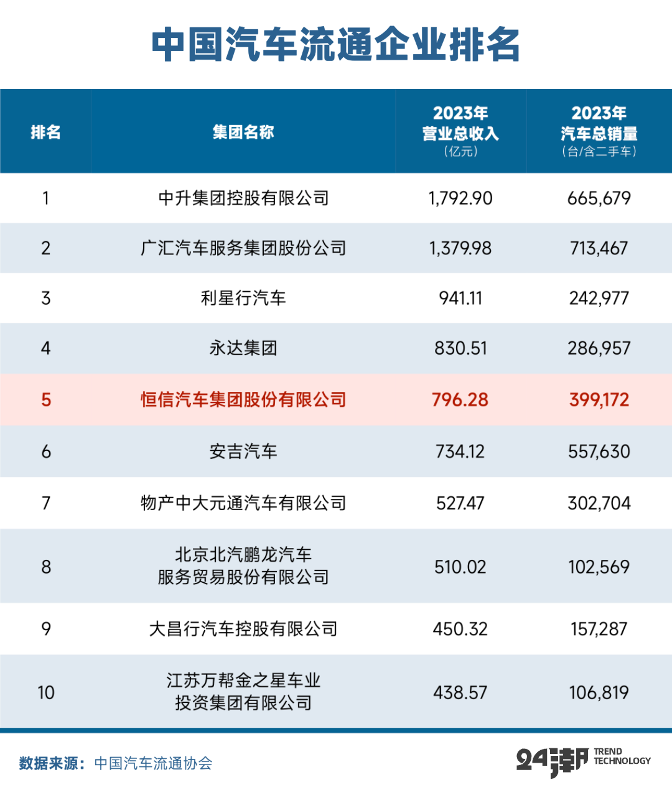Select 大昌行汽车控股有限公司
Screen dimensions: 672x795
point(243,628)
